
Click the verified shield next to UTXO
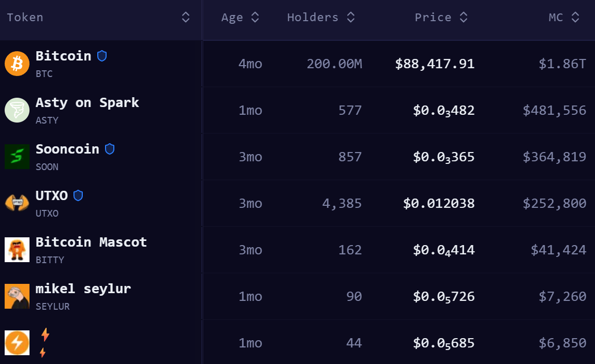tap(78, 195)
